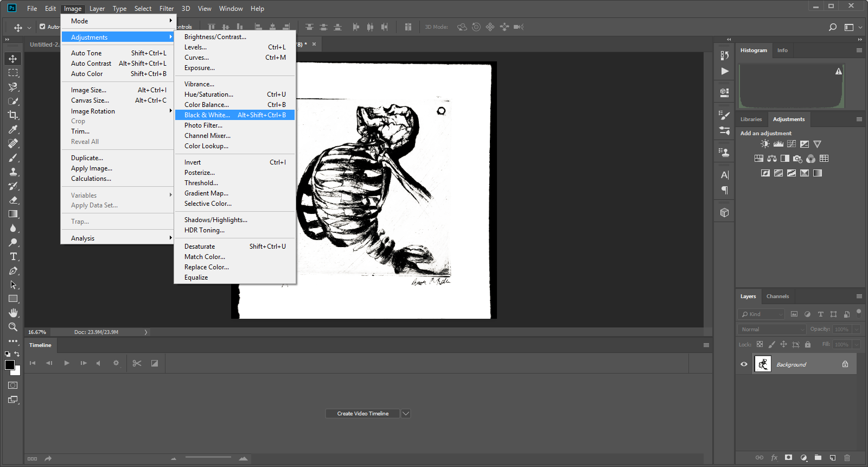Screen dimensions: 868x467
Task: Click the timeline zoom slider
Action: 208,458
